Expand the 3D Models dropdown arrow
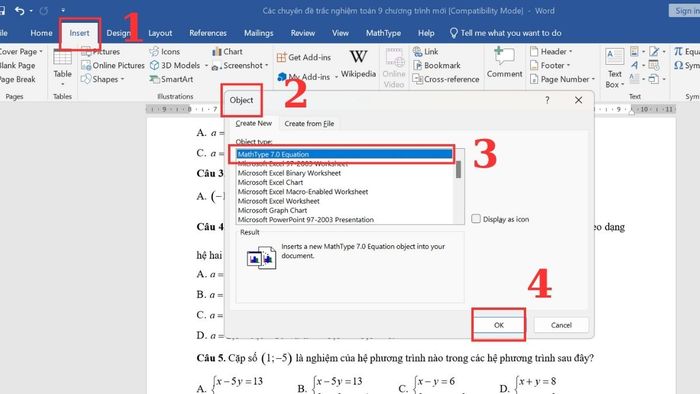The width and height of the screenshot is (700, 394). tap(206, 66)
